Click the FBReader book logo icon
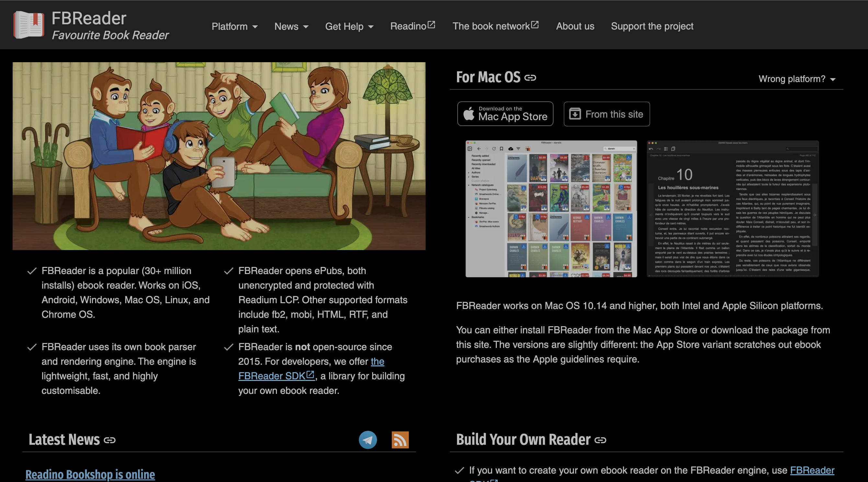The width and height of the screenshot is (868, 482). coord(28,25)
